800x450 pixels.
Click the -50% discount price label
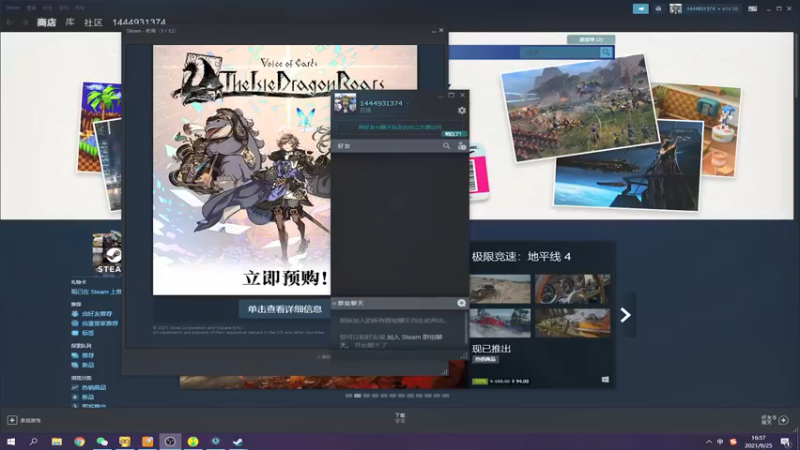pos(480,381)
